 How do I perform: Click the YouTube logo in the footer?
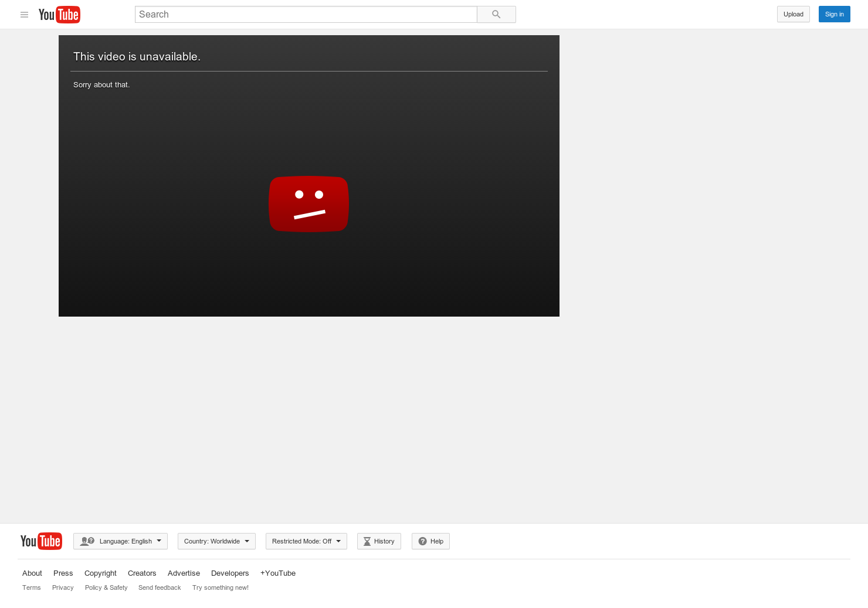tap(41, 541)
